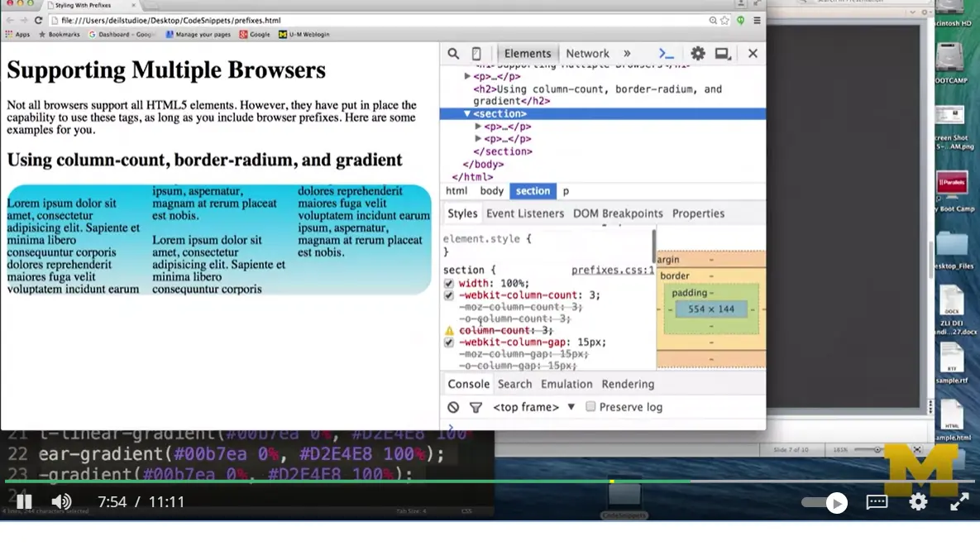Click the console filter funnel icon
Screen dimensions: 980x551
476,406
